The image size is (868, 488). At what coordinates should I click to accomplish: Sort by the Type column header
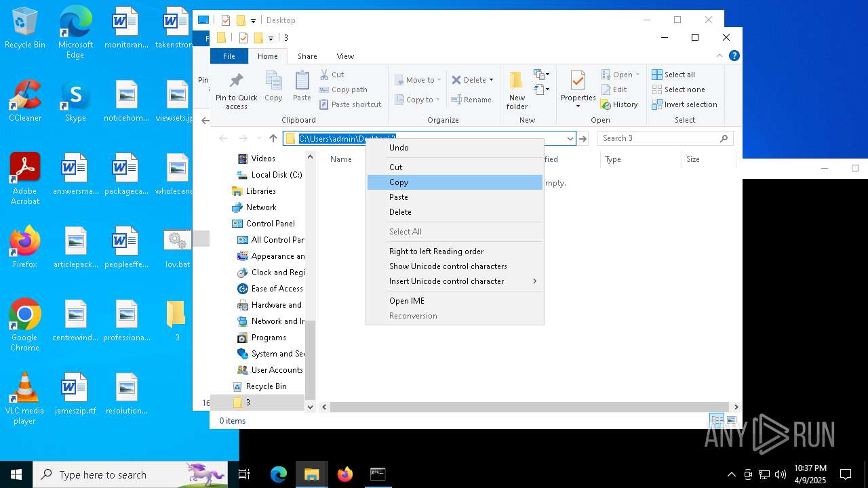[641, 159]
